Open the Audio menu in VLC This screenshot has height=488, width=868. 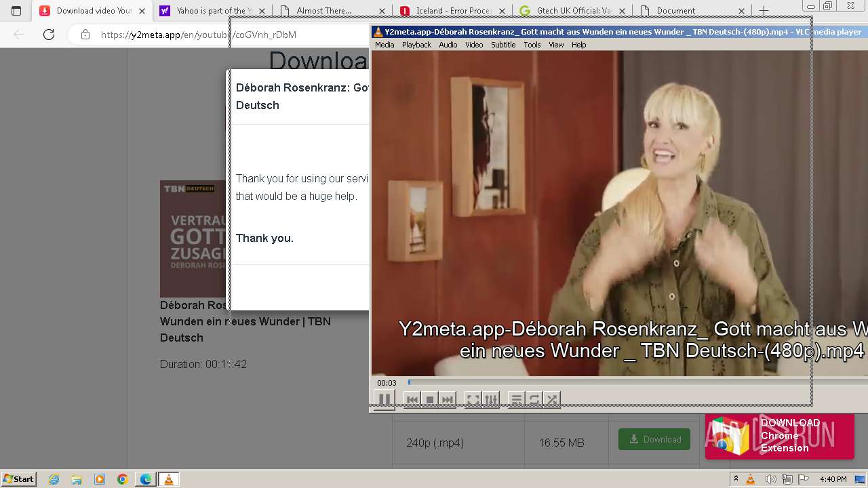[x=448, y=45]
